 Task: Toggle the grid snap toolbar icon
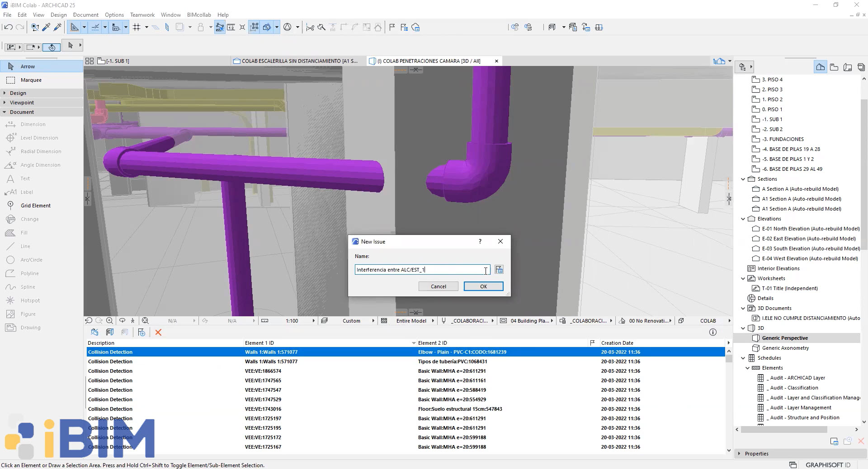(137, 28)
